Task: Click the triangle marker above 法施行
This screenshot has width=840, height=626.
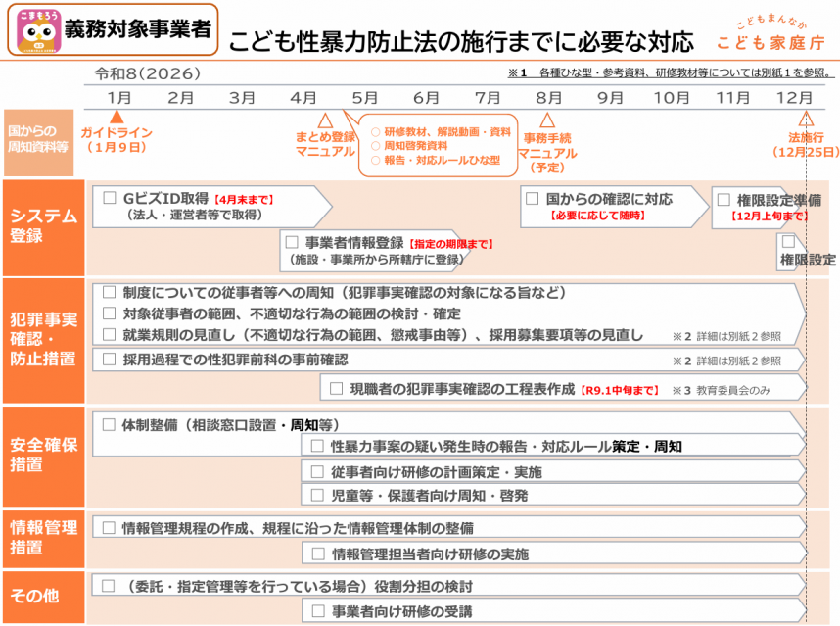Action: pos(806,119)
